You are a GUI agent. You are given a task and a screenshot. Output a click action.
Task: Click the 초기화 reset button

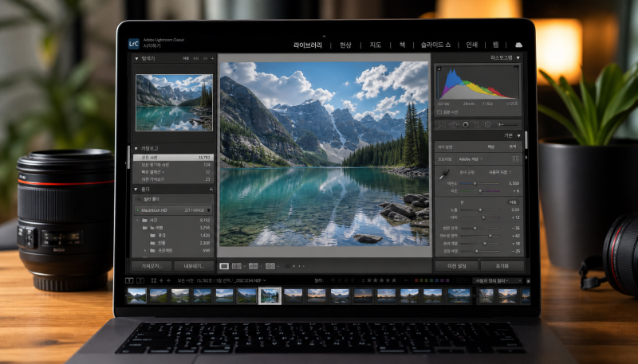(502, 266)
